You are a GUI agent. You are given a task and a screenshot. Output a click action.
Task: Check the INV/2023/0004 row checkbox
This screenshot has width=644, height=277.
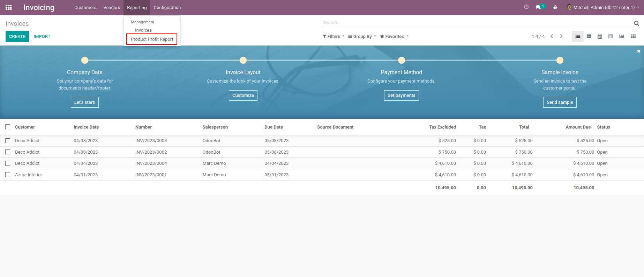(8, 163)
